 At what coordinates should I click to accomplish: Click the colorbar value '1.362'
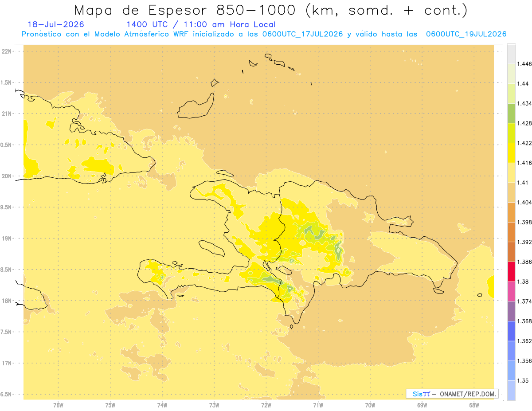pos(524,341)
